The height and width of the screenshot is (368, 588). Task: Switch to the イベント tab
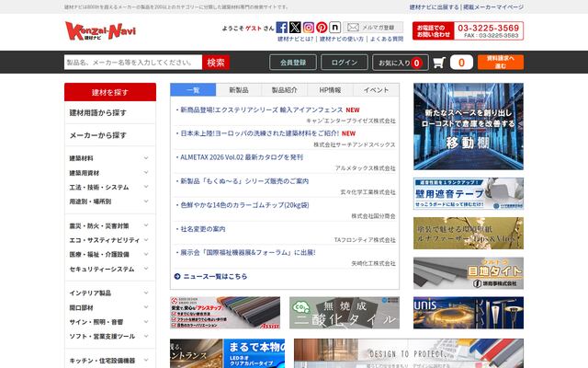[x=376, y=90]
